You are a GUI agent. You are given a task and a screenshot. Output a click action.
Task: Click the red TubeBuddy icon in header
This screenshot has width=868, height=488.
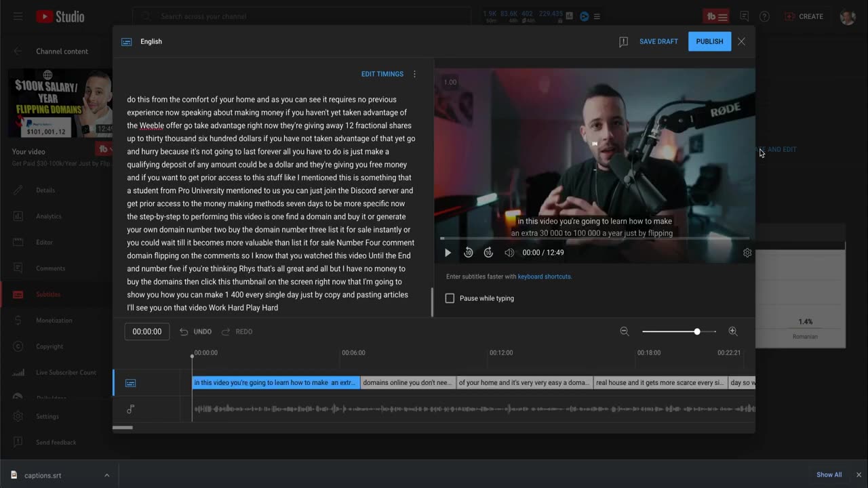coord(716,16)
